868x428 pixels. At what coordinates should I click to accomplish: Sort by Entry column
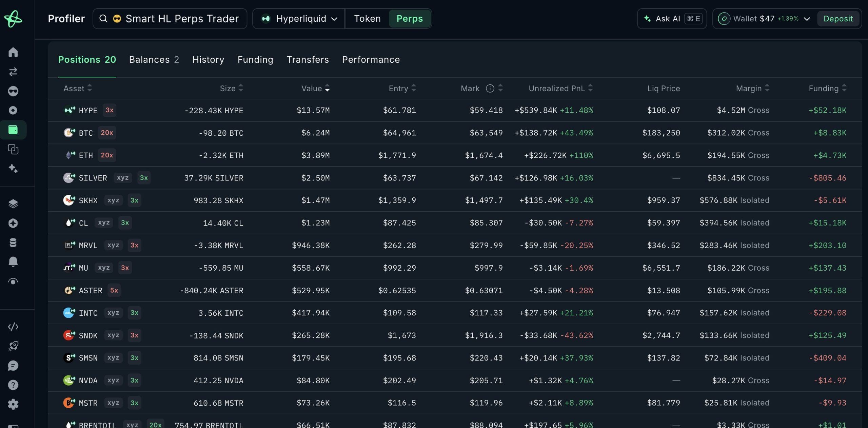pos(402,89)
